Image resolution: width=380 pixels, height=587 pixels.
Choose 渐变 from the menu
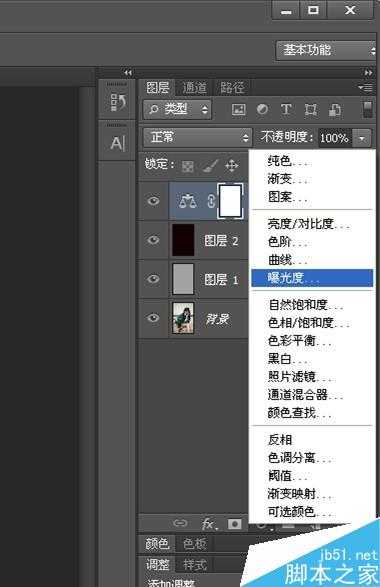[x=311, y=179]
